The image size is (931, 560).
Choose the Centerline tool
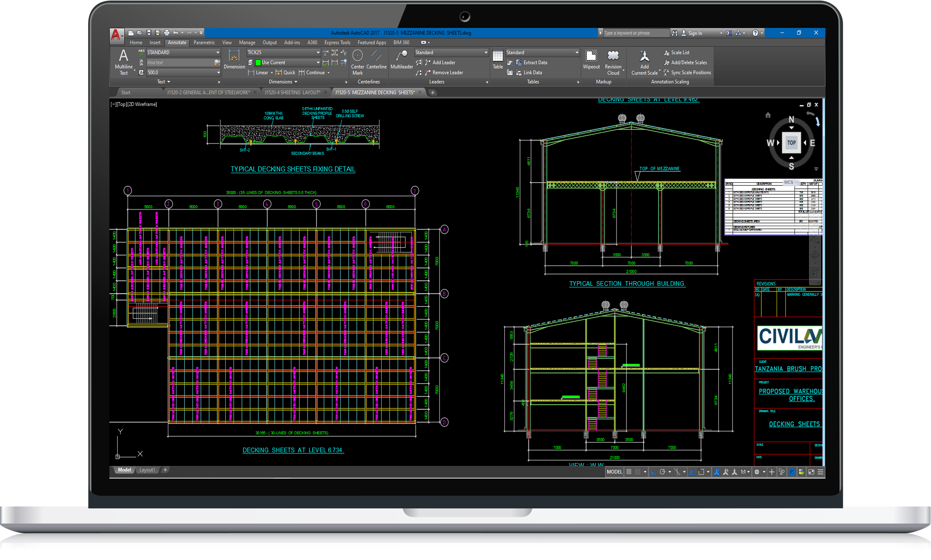[x=376, y=59]
